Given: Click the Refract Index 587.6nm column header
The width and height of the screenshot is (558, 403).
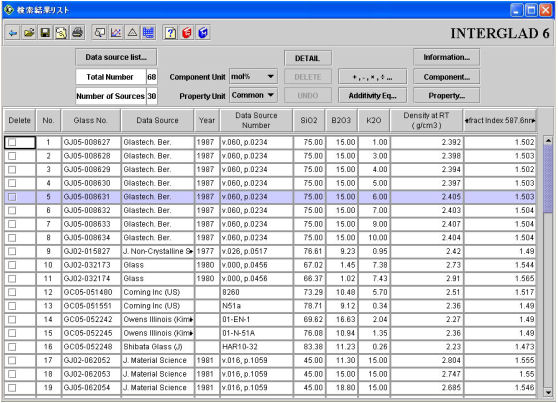Looking at the screenshot, I should (500, 120).
